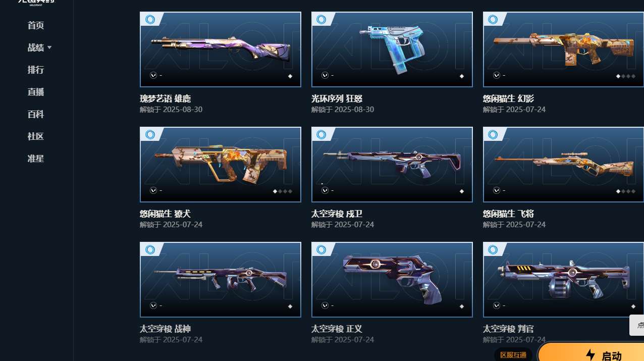Open the 社区 sidebar entry
The height and width of the screenshot is (361, 644).
click(36, 136)
